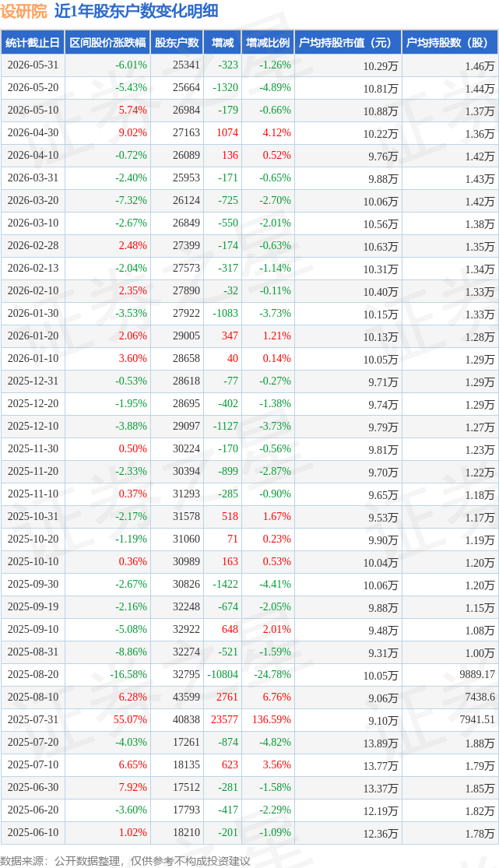Click the 户均持股市值（元） column header
This screenshot has width=499, height=868.
pyautogui.click(x=348, y=43)
